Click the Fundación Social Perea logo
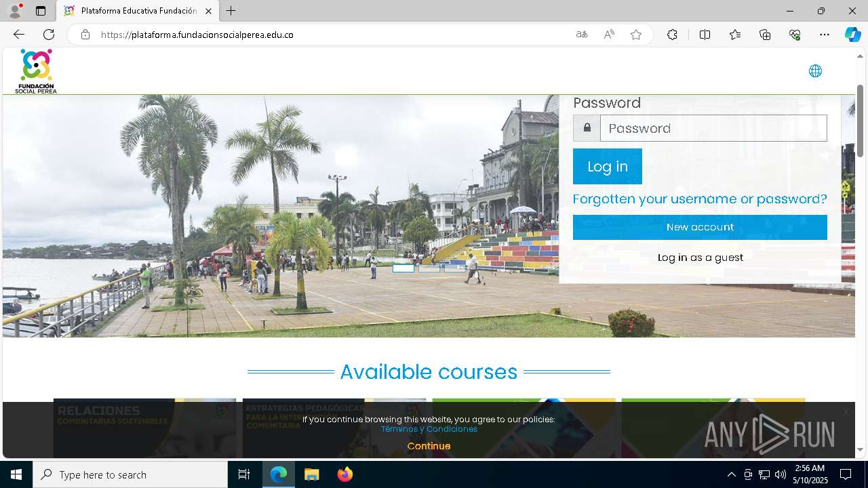This screenshot has height=488, width=868. [x=37, y=71]
